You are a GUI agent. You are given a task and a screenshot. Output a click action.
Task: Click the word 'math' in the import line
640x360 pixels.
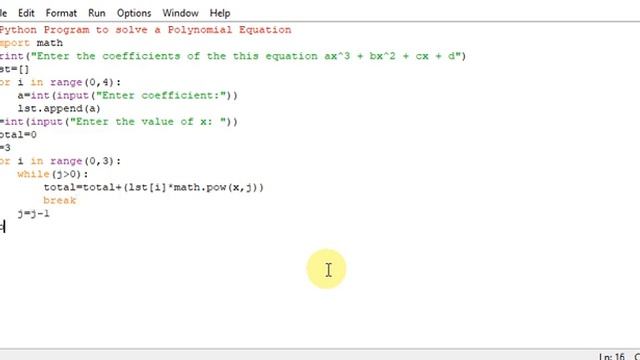click(x=50, y=43)
